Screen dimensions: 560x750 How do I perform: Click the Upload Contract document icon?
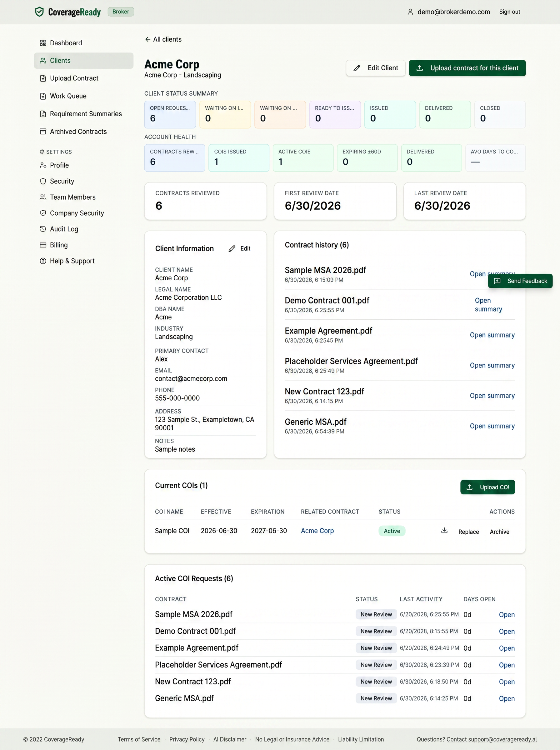point(43,78)
